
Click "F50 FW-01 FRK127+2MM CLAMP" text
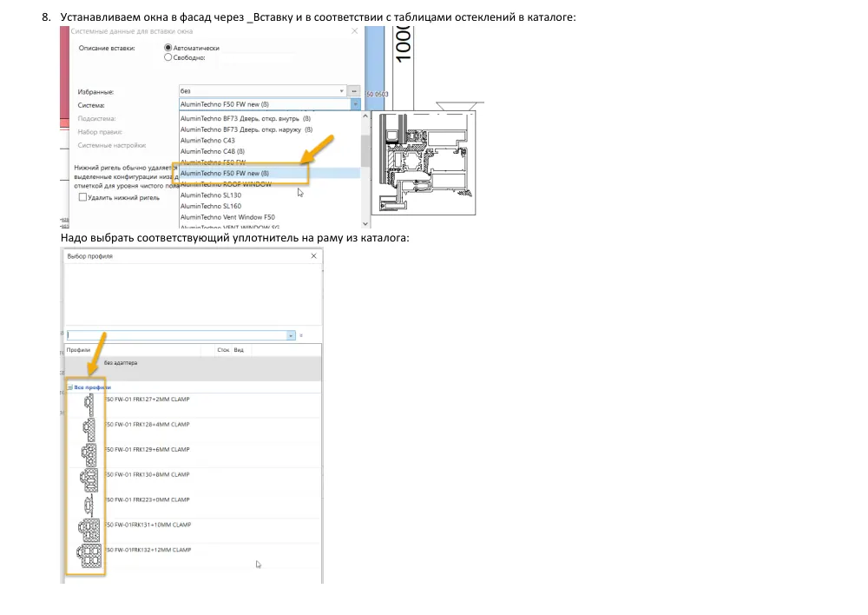(148, 399)
